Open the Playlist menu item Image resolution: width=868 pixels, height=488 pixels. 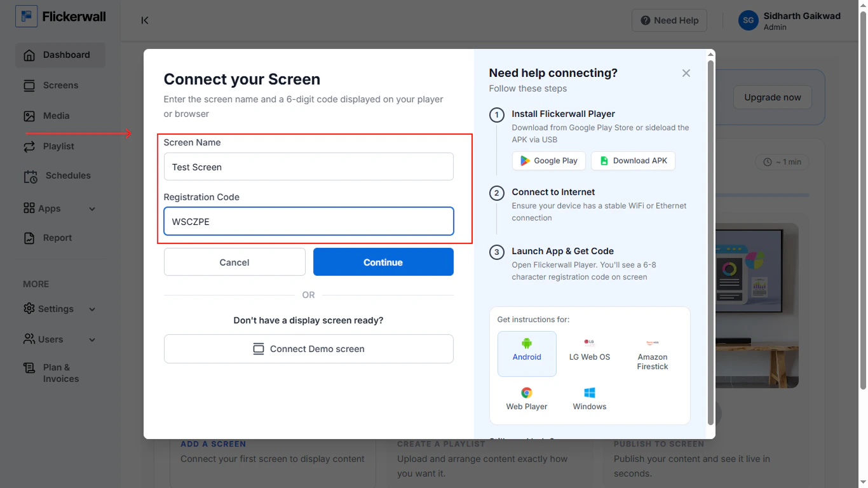(x=60, y=147)
